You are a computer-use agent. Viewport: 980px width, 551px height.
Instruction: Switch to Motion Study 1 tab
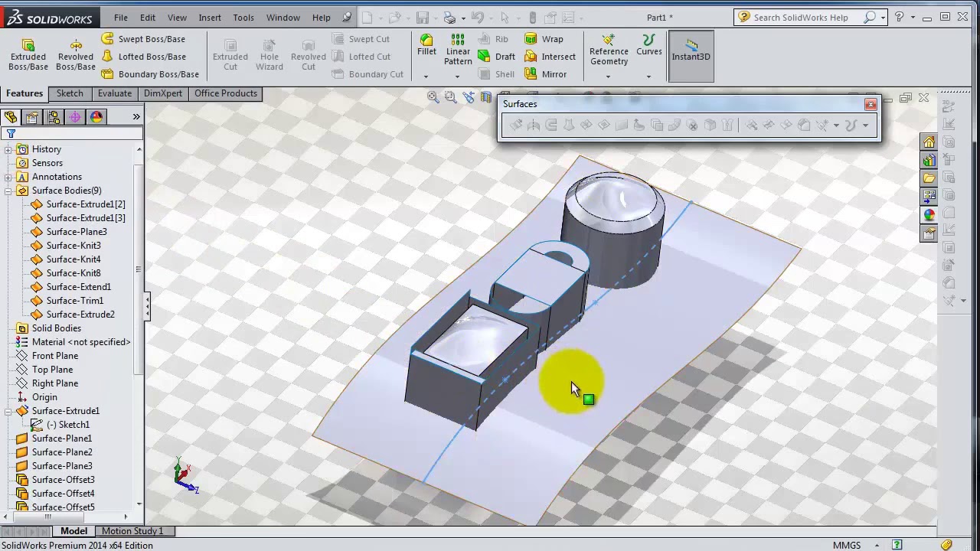coord(132,531)
